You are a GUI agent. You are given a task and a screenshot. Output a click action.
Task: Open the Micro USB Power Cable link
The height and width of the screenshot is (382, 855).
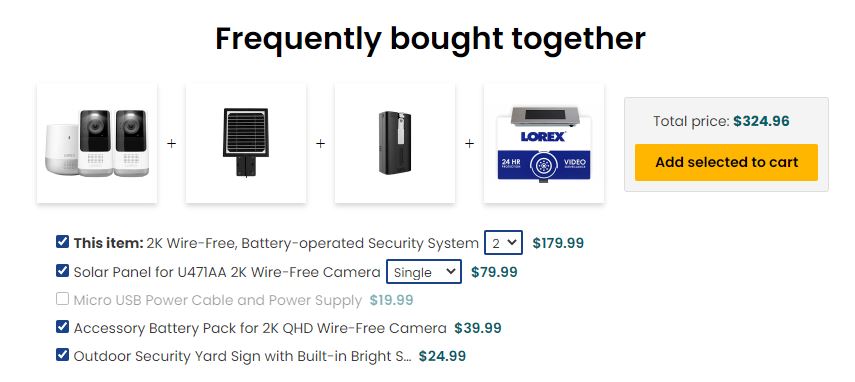(218, 300)
